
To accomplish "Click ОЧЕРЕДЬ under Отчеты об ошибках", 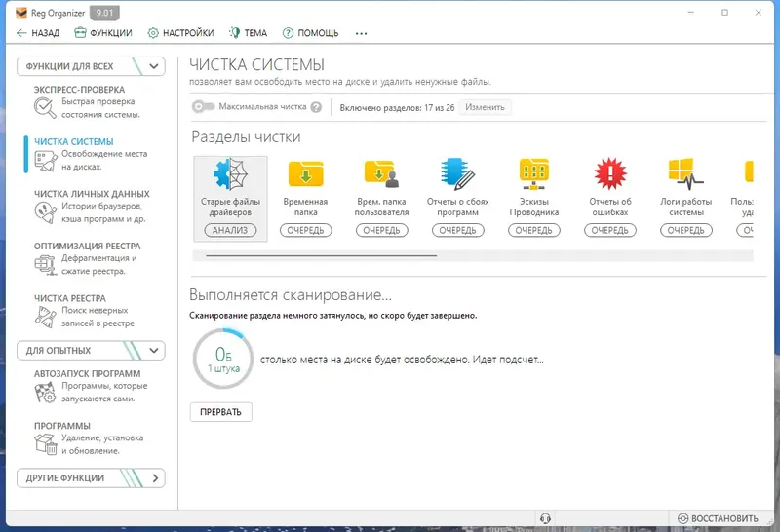I will 610,230.
